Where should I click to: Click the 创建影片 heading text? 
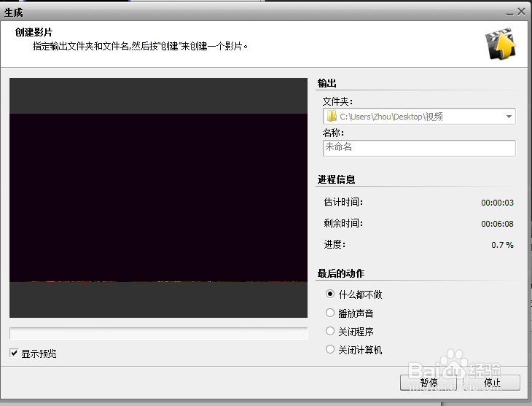click(x=34, y=32)
